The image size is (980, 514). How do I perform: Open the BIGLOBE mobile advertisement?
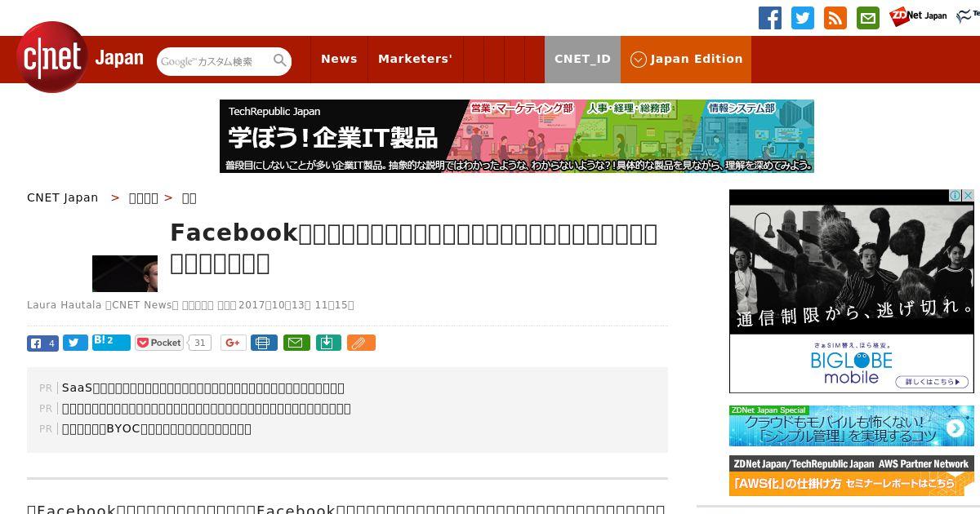tap(852, 291)
